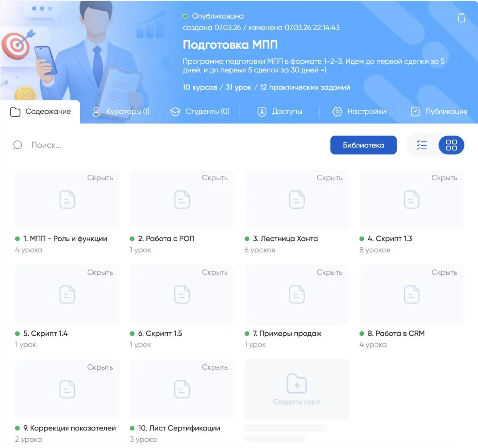Click the Содержание folder icon

pyautogui.click(x=15, y=112)
